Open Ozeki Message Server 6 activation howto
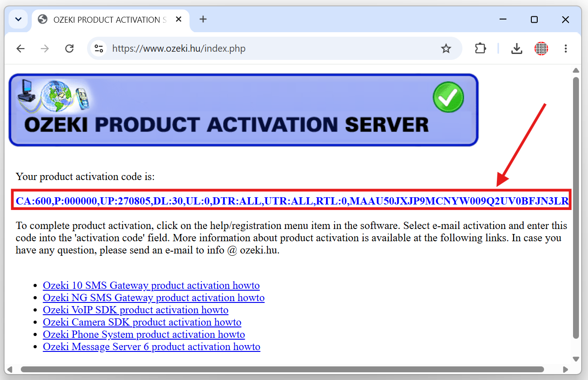The image size is (588, 380). coord(151,347)
